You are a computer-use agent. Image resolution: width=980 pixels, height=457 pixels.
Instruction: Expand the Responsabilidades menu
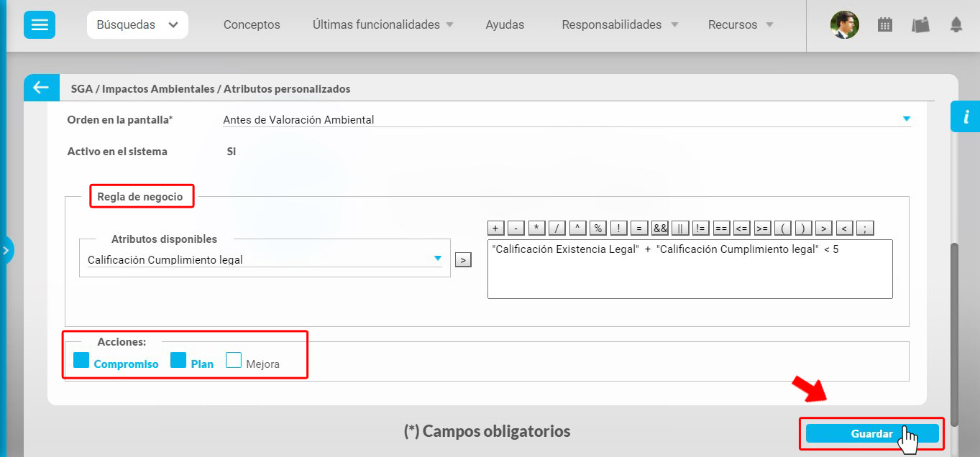[x=620, y=24]
